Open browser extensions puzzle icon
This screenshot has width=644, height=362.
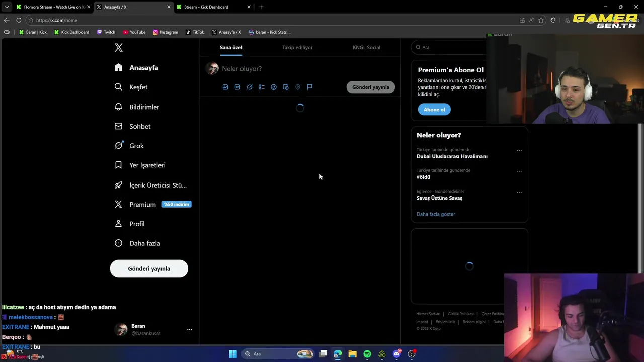pyautogui.click(x=553, y=20)
